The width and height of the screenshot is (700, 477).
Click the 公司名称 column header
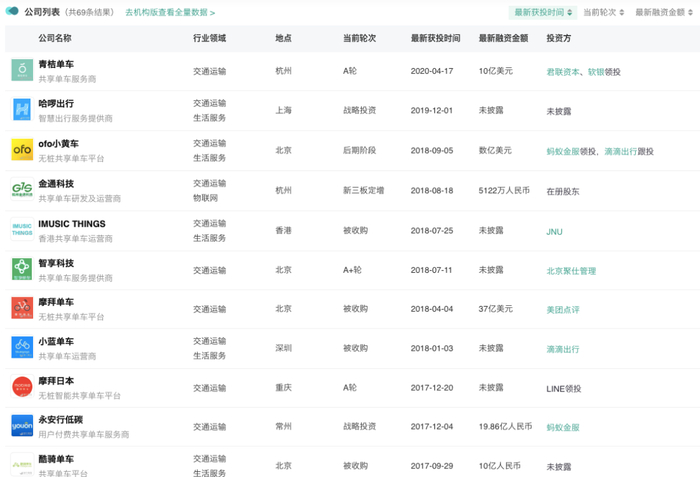(55, 38)
